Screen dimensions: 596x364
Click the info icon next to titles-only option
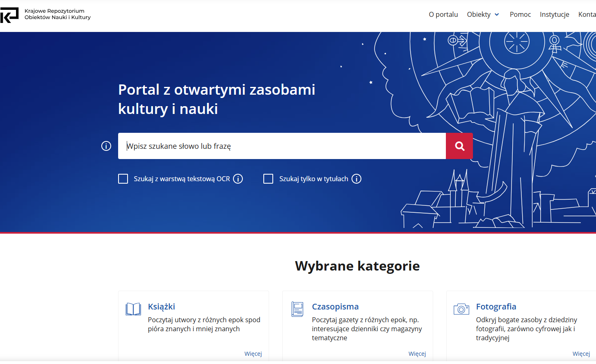(x=356, y=178)
